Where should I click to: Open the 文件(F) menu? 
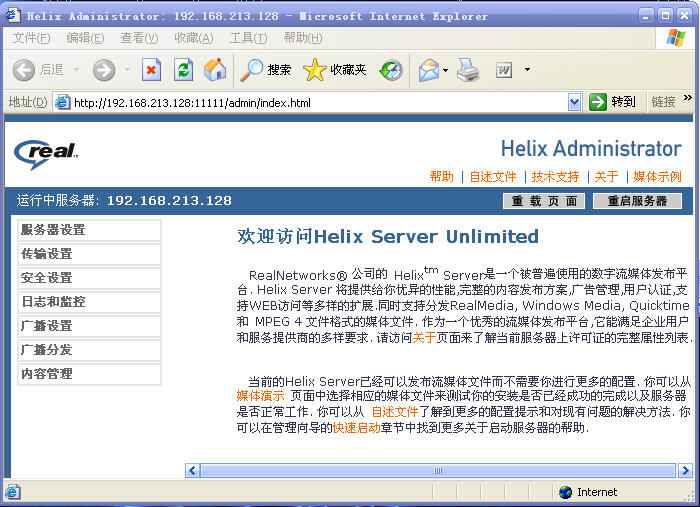pos(31,38)
